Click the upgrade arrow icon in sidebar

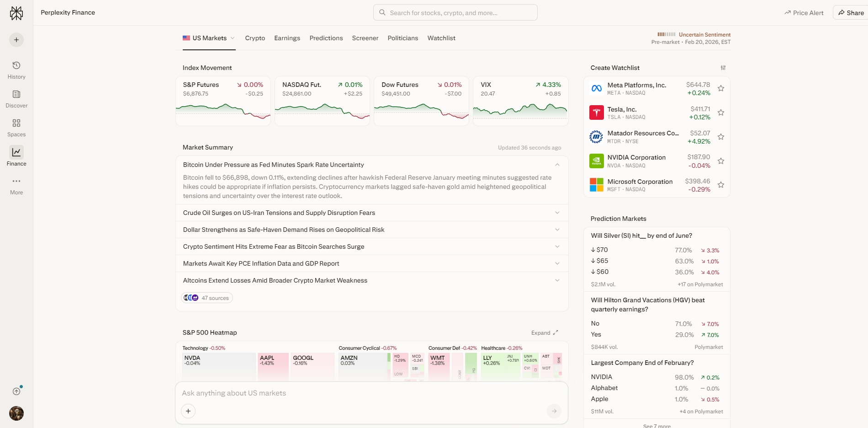pos(16,391)
